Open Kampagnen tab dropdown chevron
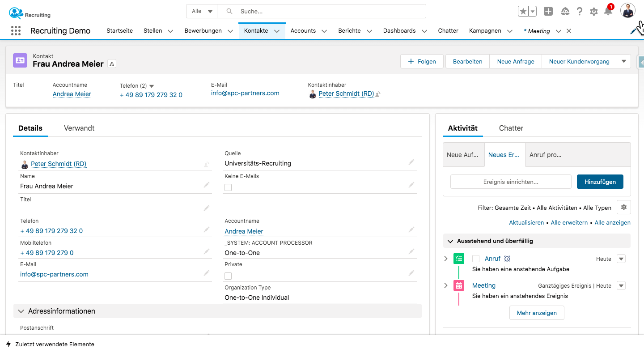 (510, 31)
